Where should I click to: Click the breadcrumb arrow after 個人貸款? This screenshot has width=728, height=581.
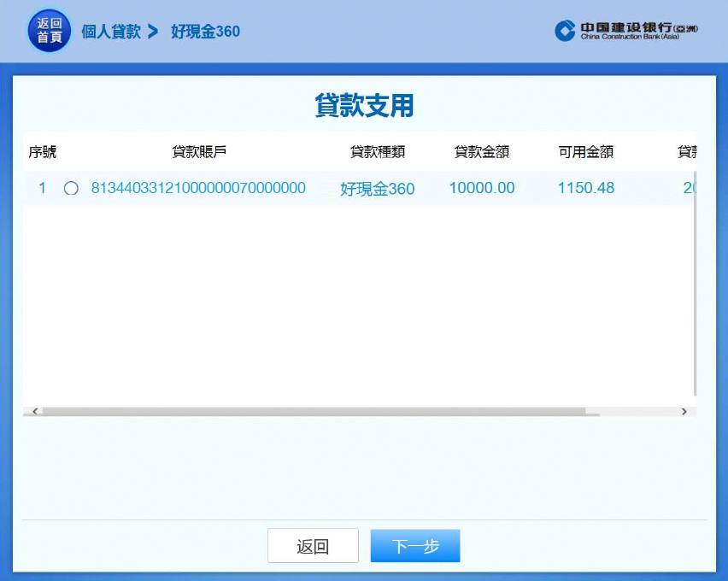153,32
